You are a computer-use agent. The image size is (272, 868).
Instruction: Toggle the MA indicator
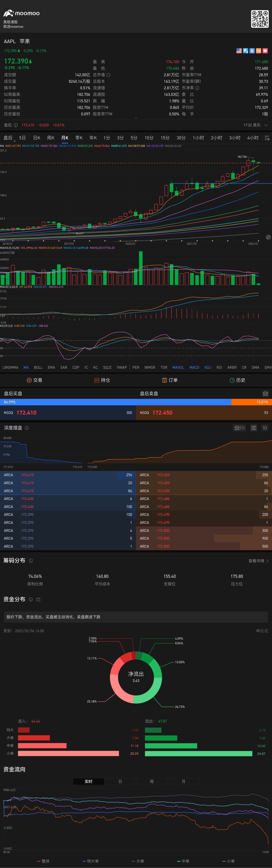26,367
